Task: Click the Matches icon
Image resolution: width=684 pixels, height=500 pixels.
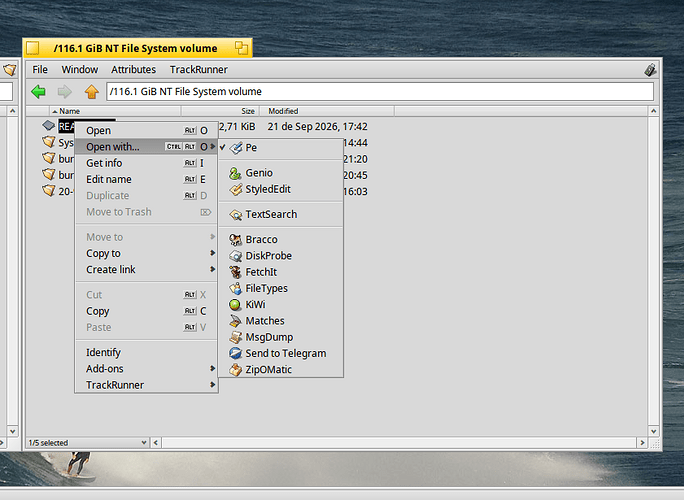Action: tap(236, 321)
